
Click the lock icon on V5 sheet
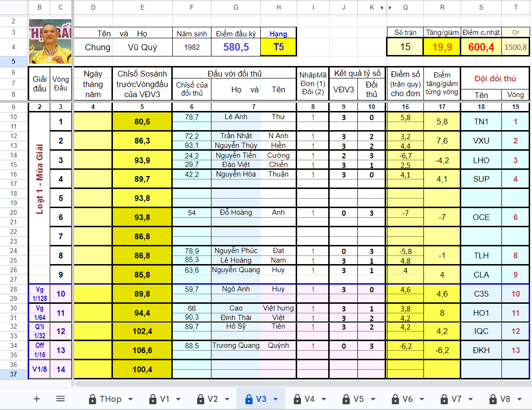pyautogui.click(x=346, y=399)
